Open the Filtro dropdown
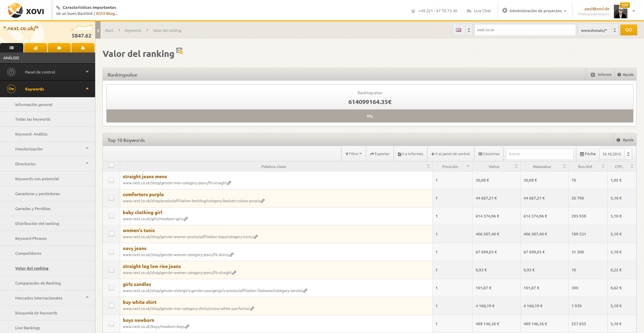 coord(354,154)
